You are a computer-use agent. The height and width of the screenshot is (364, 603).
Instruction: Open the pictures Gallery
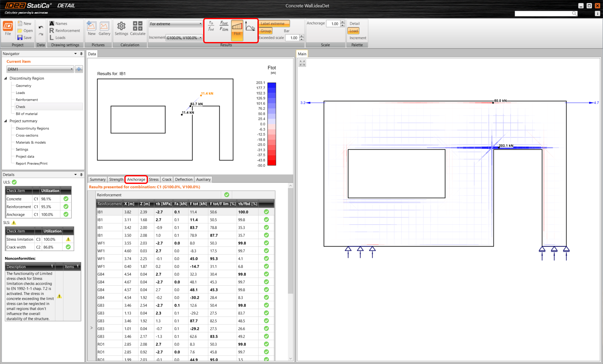pos(104,28)
